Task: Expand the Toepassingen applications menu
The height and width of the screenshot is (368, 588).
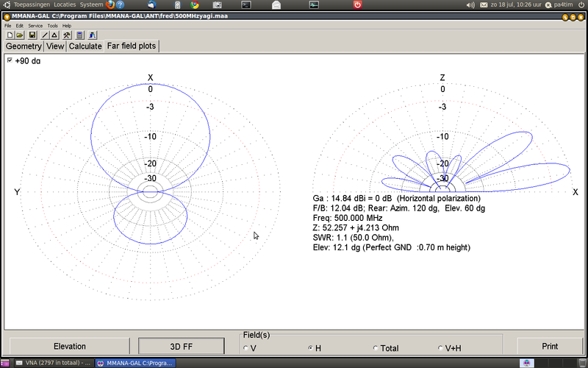Action: 32,4
